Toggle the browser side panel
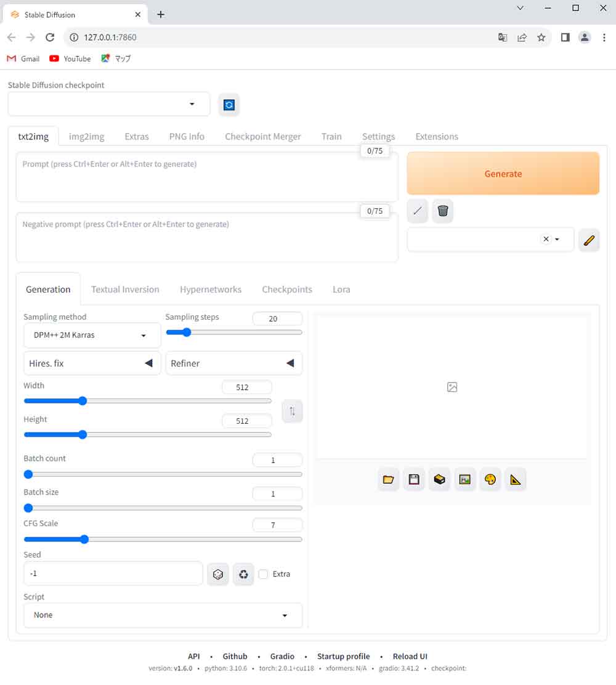 click(565, 38)
